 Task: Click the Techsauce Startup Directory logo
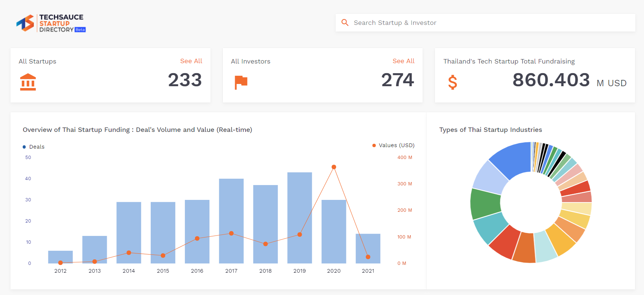click(x=51, y=23)
